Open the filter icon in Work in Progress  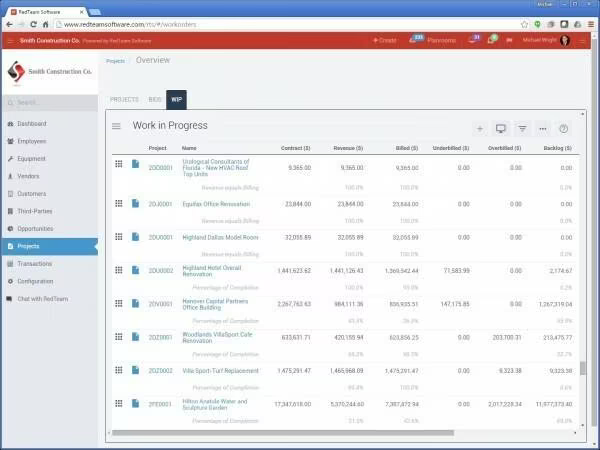tap(522, 129)
